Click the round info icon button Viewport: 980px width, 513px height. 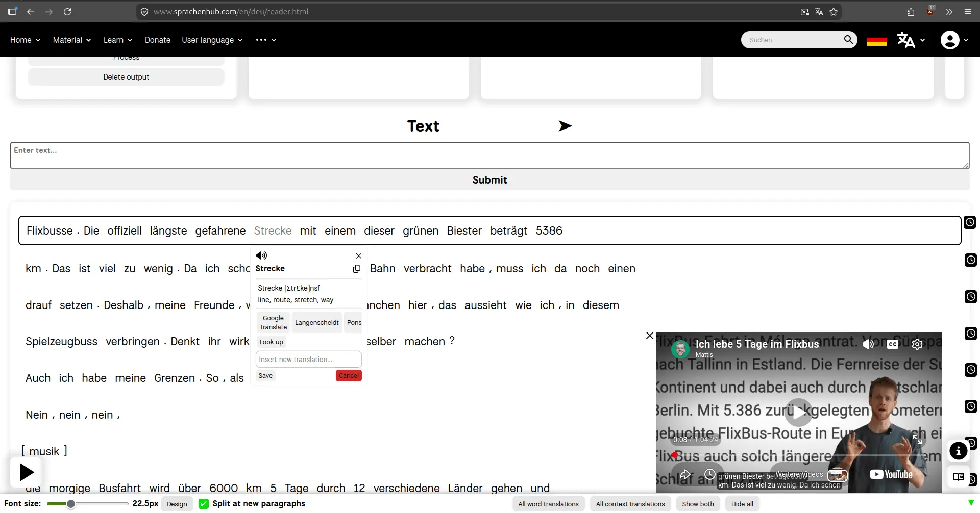tap(959, 451)
